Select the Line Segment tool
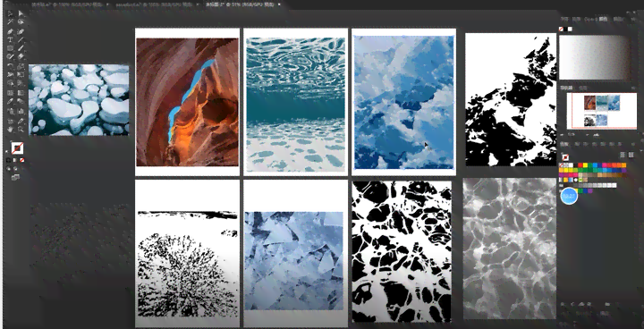 [x=21, y=39]
